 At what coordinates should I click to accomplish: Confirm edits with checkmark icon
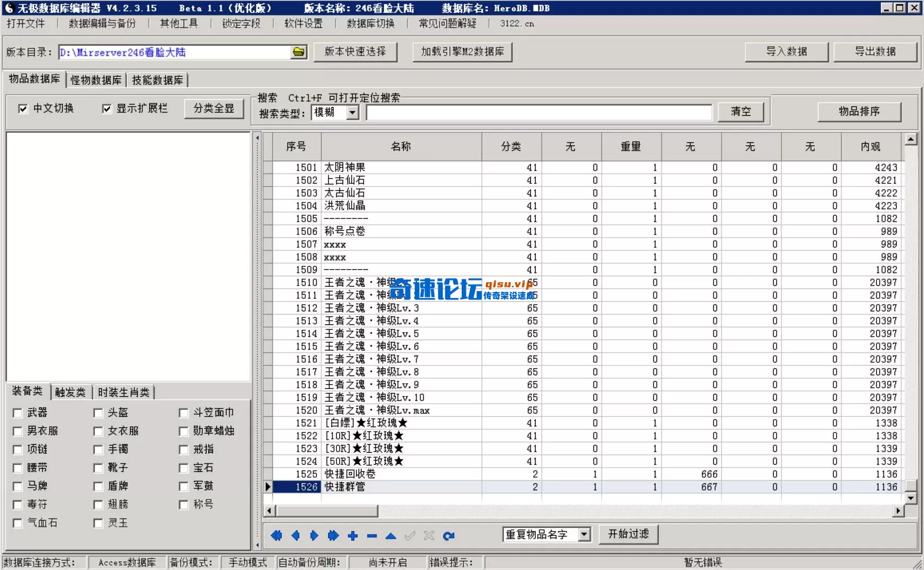pyautogui.click(x=410, y=535)
